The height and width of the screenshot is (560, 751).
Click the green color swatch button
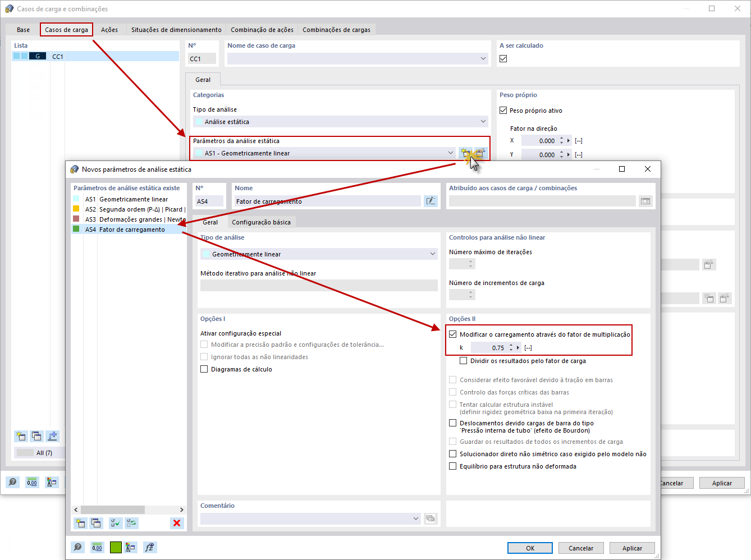pyautogui.click(x=116, y=547)
